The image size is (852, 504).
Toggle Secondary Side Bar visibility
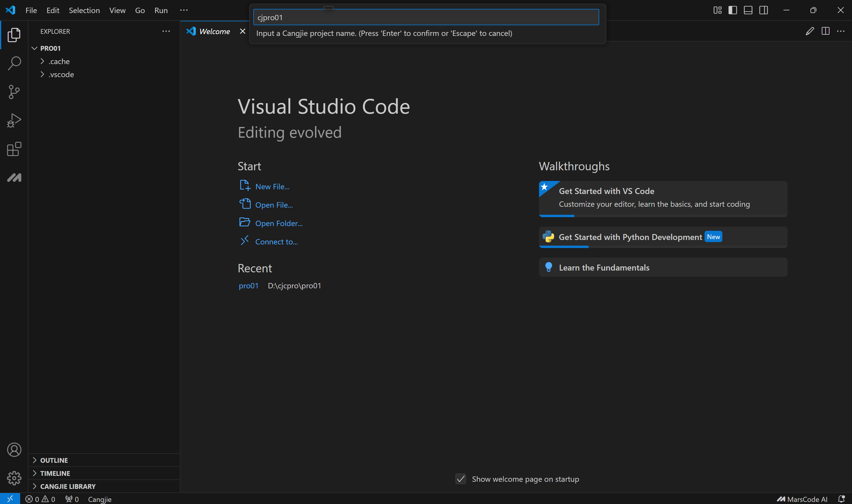click(x=763, y=10)
